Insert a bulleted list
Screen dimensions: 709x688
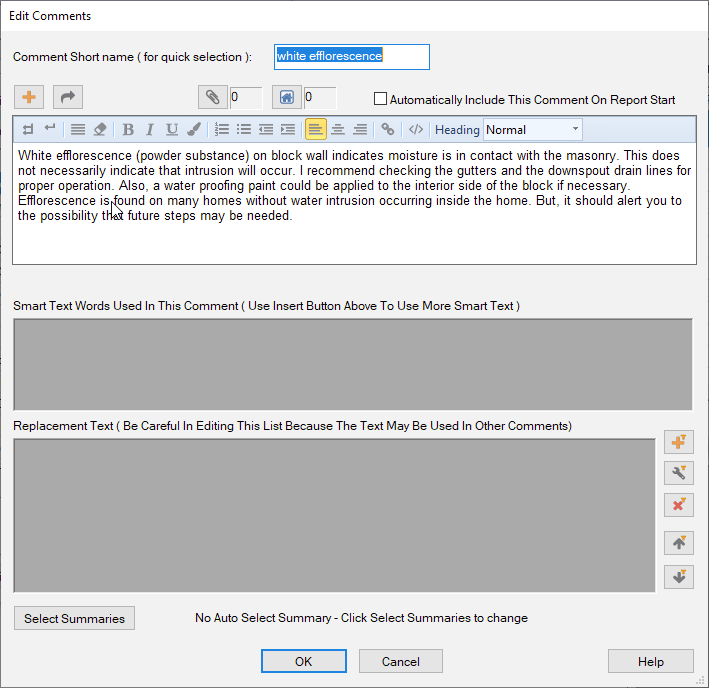pos(244,130)
